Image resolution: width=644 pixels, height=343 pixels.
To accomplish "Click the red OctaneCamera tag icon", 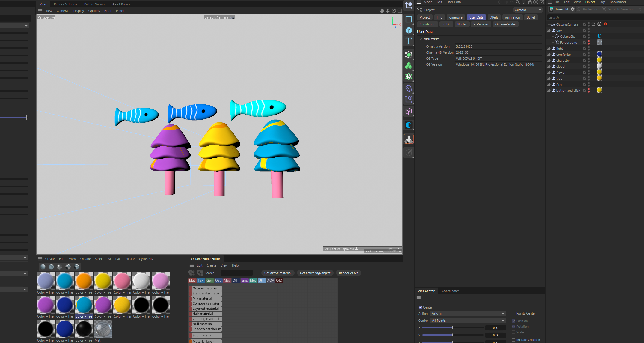I will 605,24.
